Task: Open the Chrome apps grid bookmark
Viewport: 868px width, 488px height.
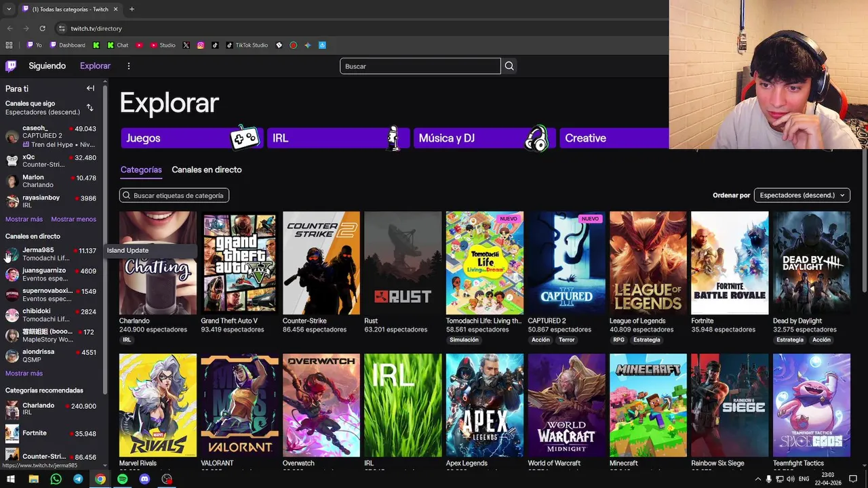Action: click(9, 45)
